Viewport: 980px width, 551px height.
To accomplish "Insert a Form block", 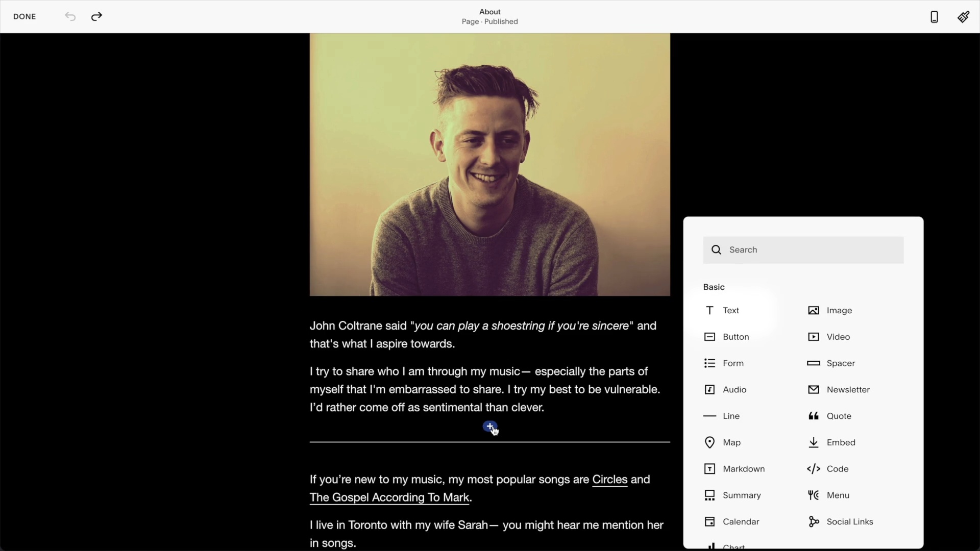I will pos(732,363).
